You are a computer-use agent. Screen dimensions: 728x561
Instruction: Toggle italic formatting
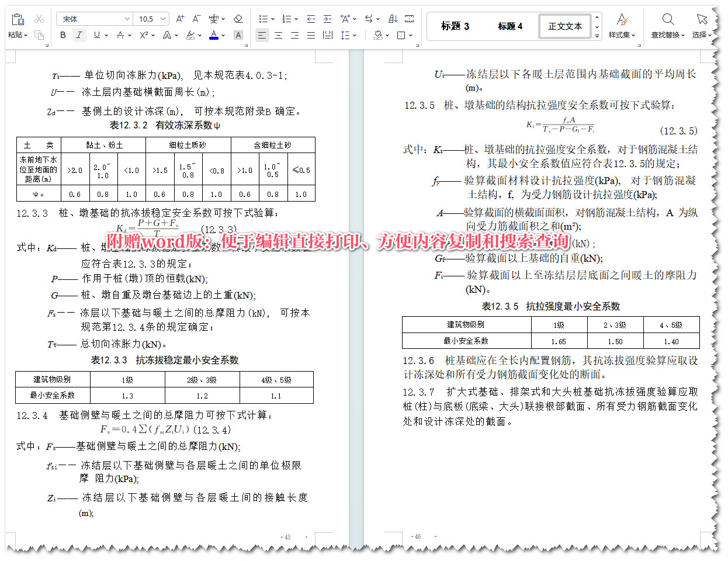(x=79, y=34)
